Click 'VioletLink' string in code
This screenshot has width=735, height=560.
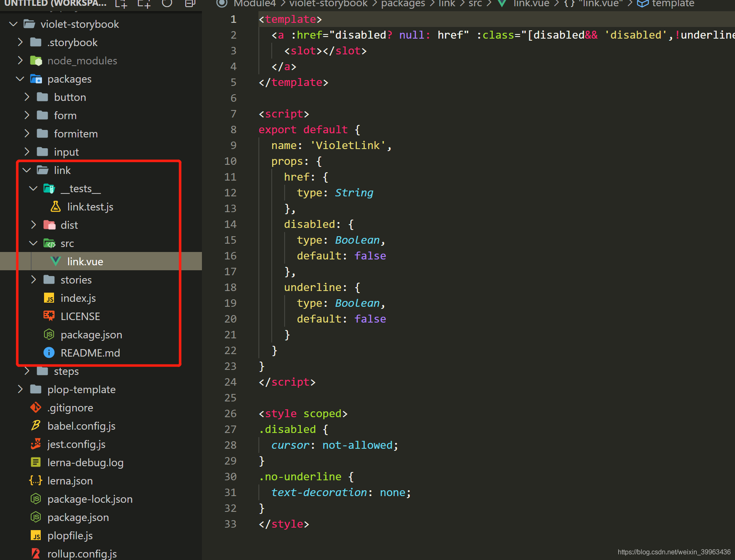tap(348, 145)
